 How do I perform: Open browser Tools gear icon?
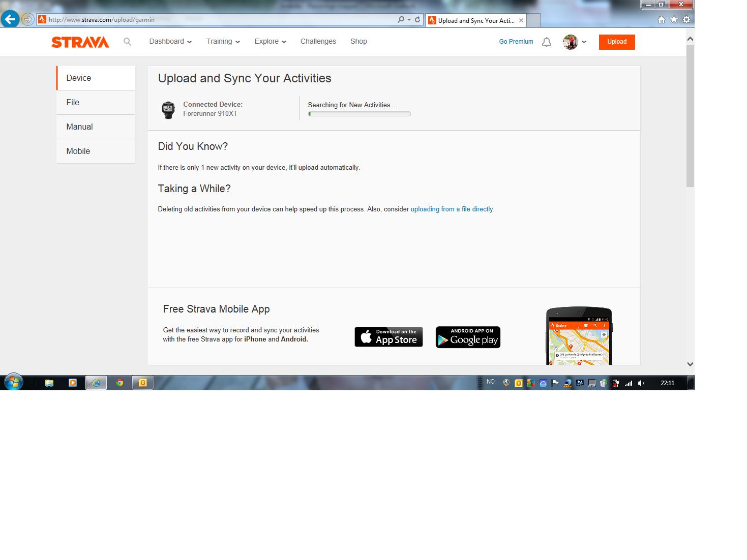(x=686, y=19)
